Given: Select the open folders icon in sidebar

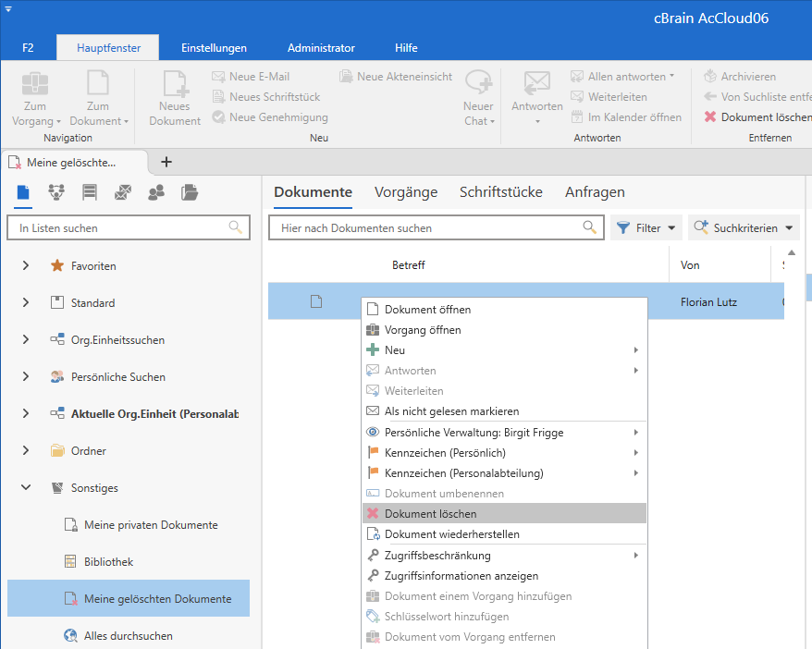Looking at the screenshot, I should point(190,192).
